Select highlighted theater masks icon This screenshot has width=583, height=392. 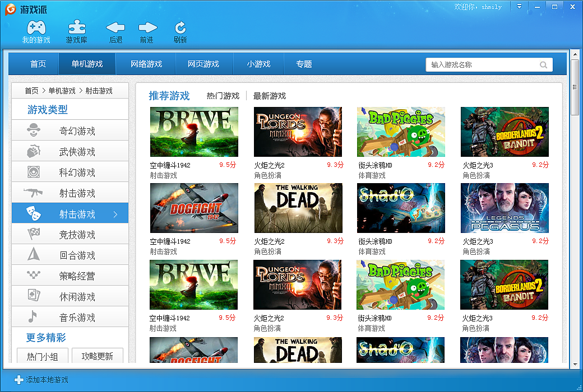(x=34, y=213)
